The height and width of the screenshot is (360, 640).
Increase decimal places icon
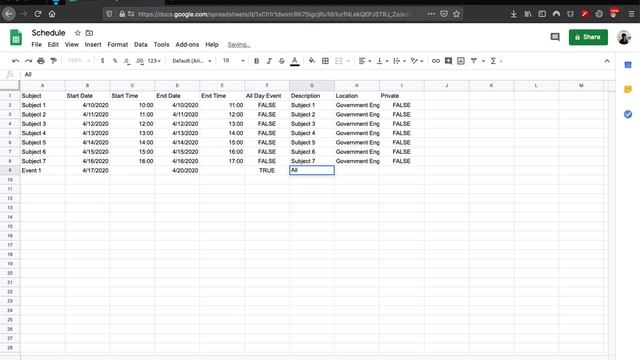140,61
